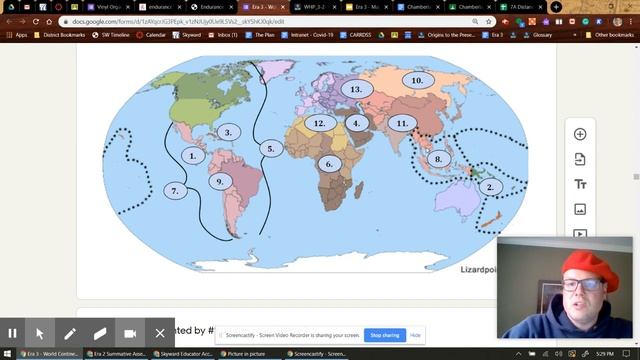Reload the current page
The height and width of the screenshot is (360, 640).
pos(36,21)
